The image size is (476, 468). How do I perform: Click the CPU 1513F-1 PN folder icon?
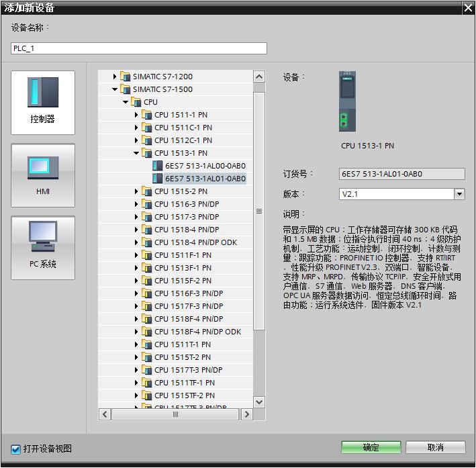(147, 268)
